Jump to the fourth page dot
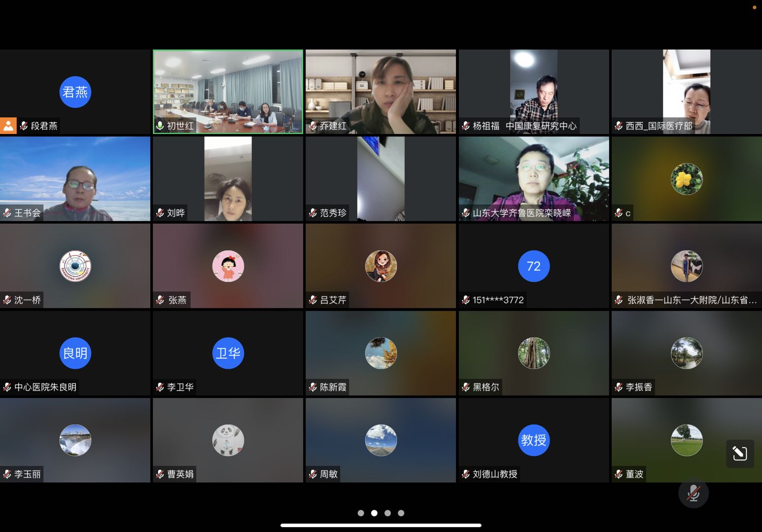The width and height of the screenshot is (762, 532). (x=401, y=513)
